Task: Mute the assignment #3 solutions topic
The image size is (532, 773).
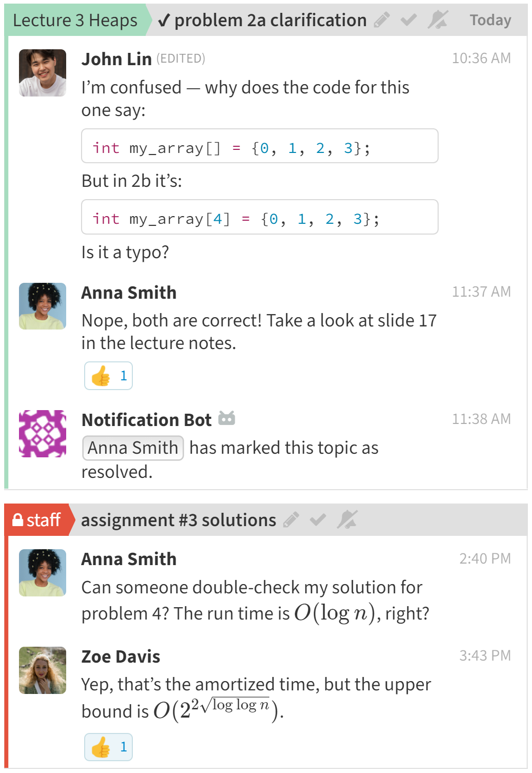Action: pos(347,520)
